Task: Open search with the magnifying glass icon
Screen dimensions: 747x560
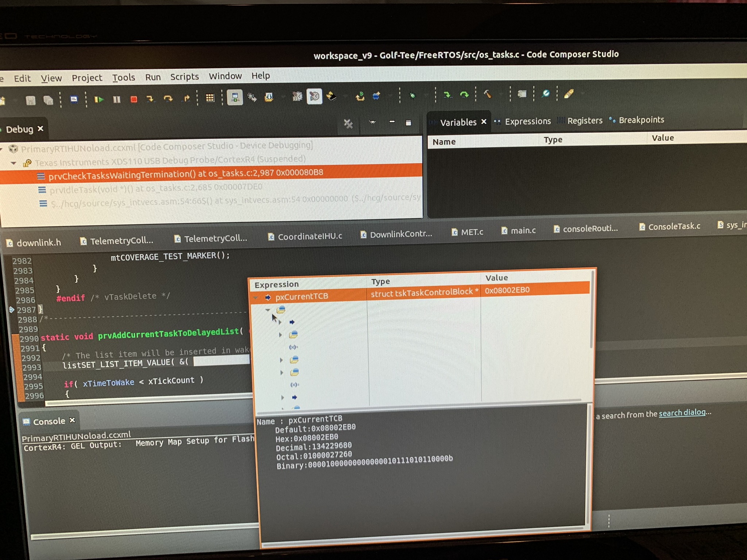Action: pyautogui.click(x=545, y=94)
